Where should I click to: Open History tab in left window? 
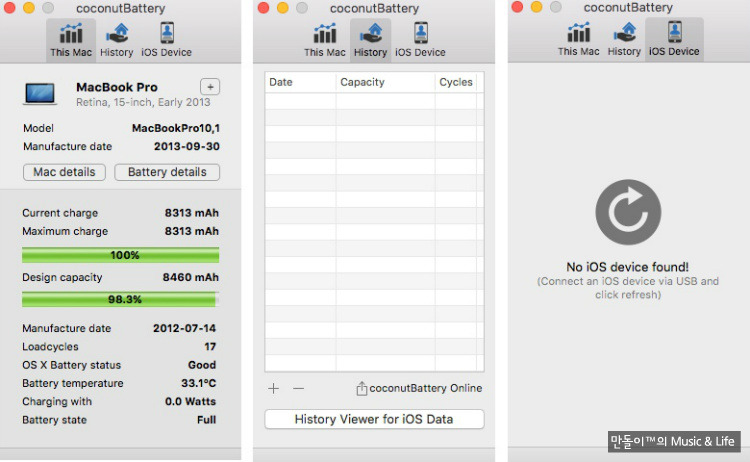click(x=116, y=40)
